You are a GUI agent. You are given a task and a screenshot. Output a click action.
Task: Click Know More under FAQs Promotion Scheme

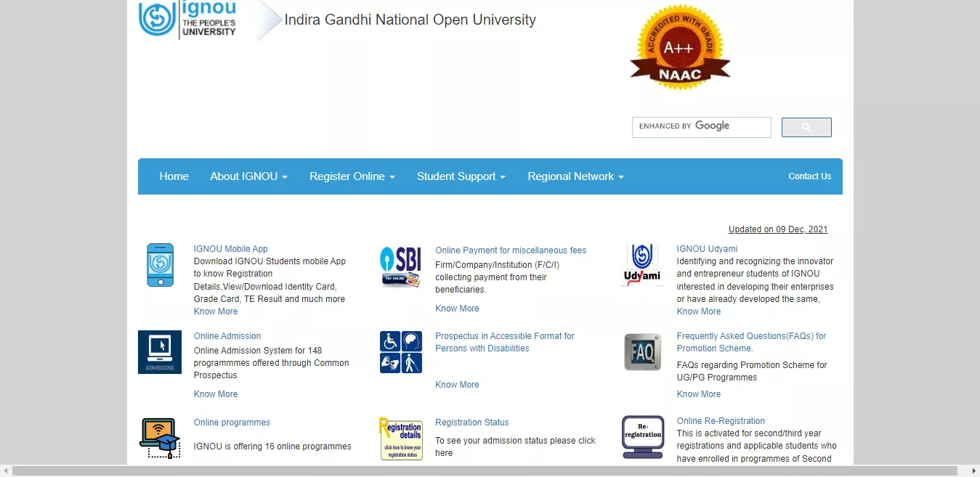point(699,394)
